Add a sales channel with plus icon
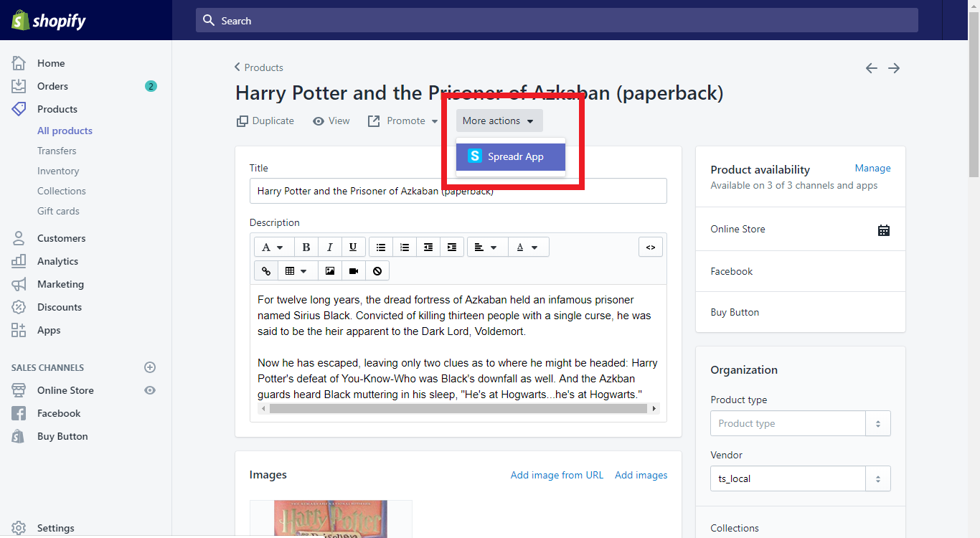 (150, 367)
